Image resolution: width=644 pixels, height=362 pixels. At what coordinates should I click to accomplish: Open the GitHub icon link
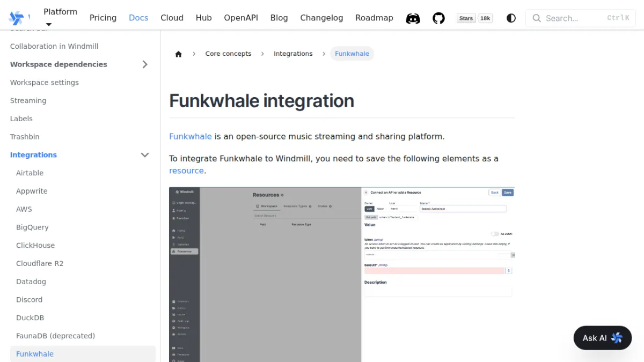tap(438, 18)
